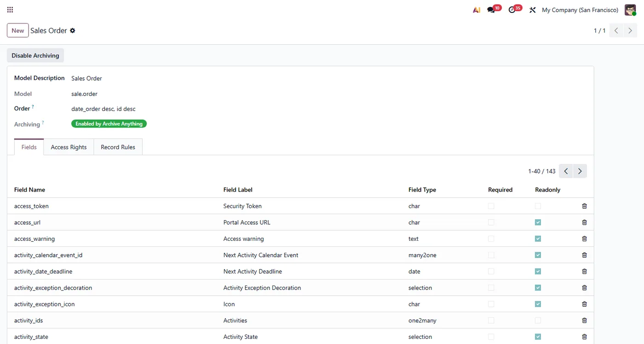Show previous page of fields
This screenshot has width=644, height=344.
point(566,171)
